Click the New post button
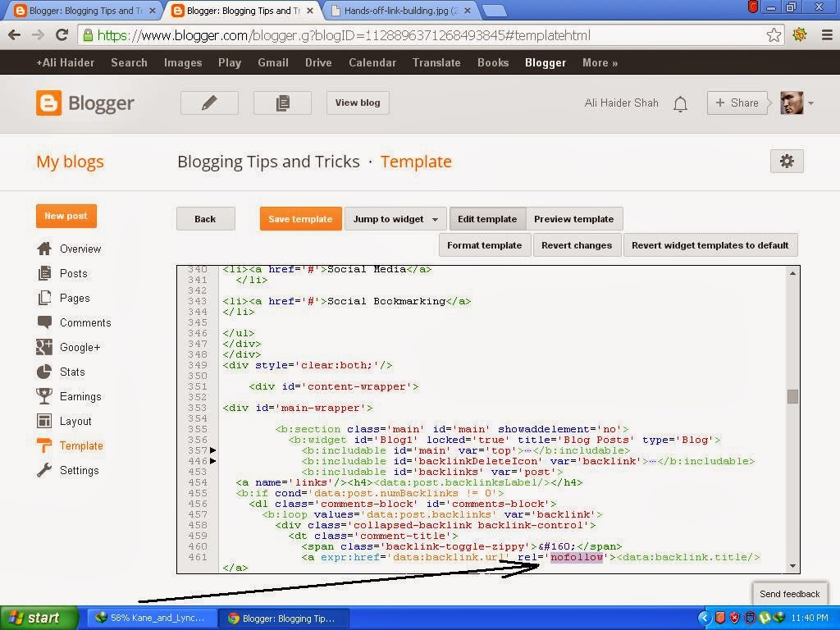This screenshot has height=630, width=840. (66, 216)
